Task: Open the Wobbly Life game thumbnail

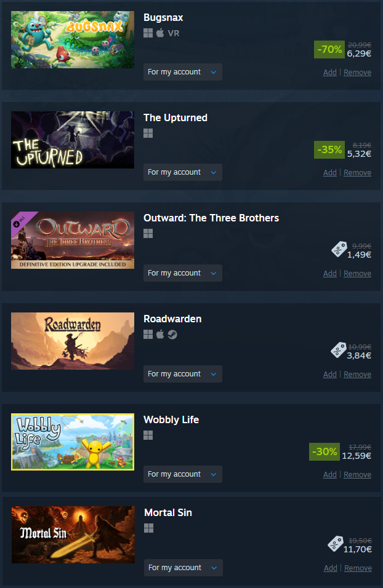Action: [73, 442]
